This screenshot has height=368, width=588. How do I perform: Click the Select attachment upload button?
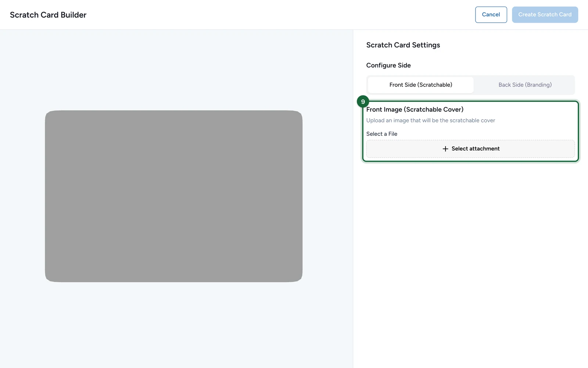click(471, 149)
